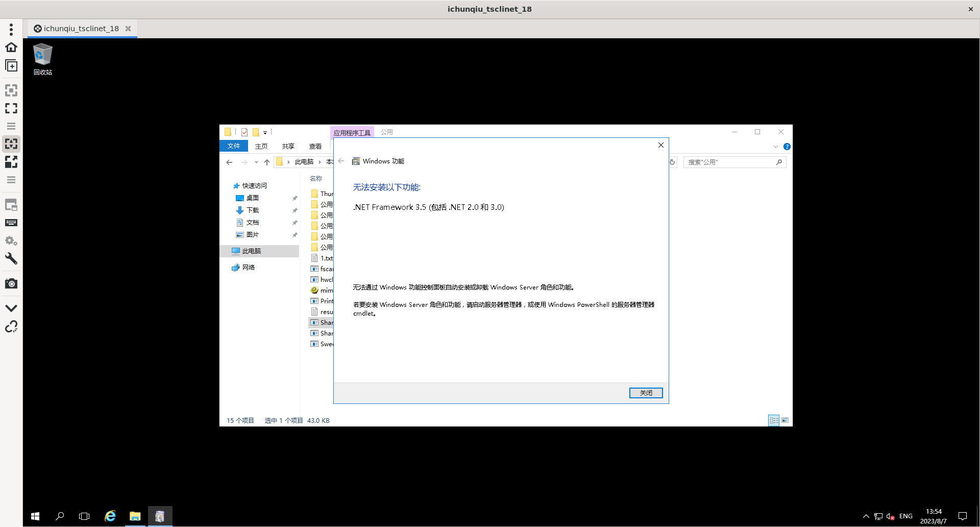This screenshot has height=527, width=980.
Task: Open the wrench tools icon
Action: (x=11, y=258)
